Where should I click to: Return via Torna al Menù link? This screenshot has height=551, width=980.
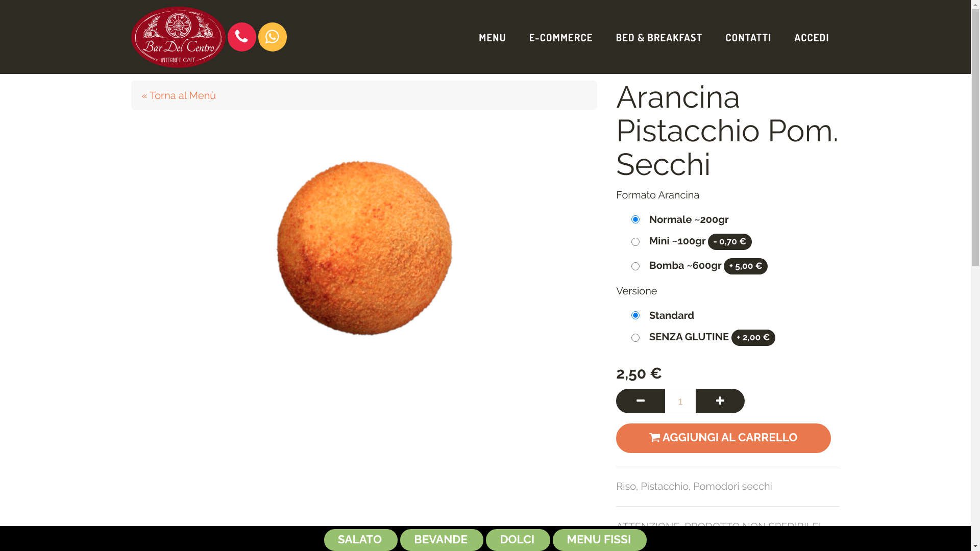click(179, 95)
